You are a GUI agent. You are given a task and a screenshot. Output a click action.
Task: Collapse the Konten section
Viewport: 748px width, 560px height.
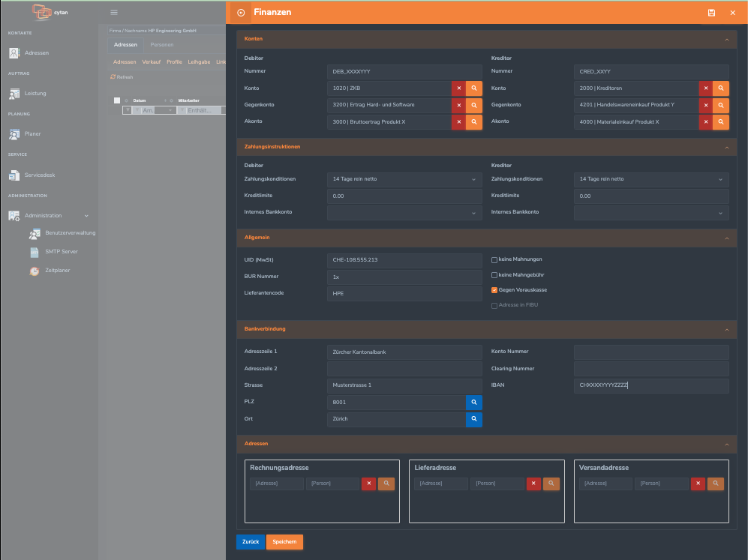tap(726, 39)
